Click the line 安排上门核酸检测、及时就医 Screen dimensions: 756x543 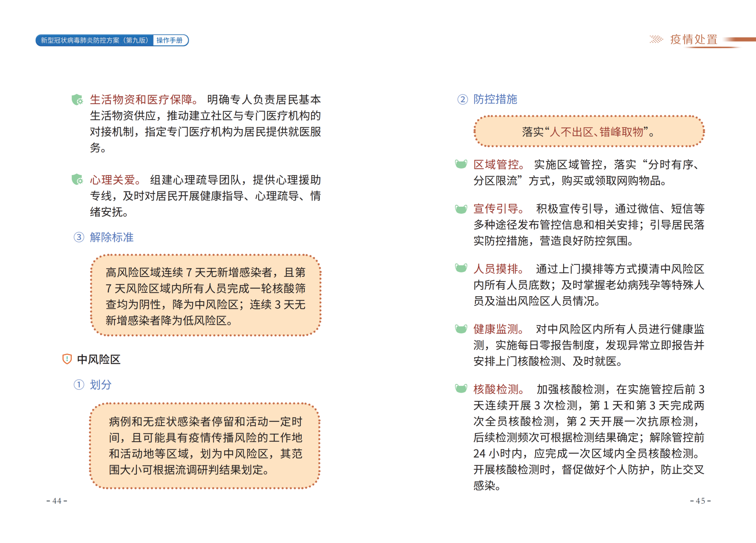click(x=548, y=361)
